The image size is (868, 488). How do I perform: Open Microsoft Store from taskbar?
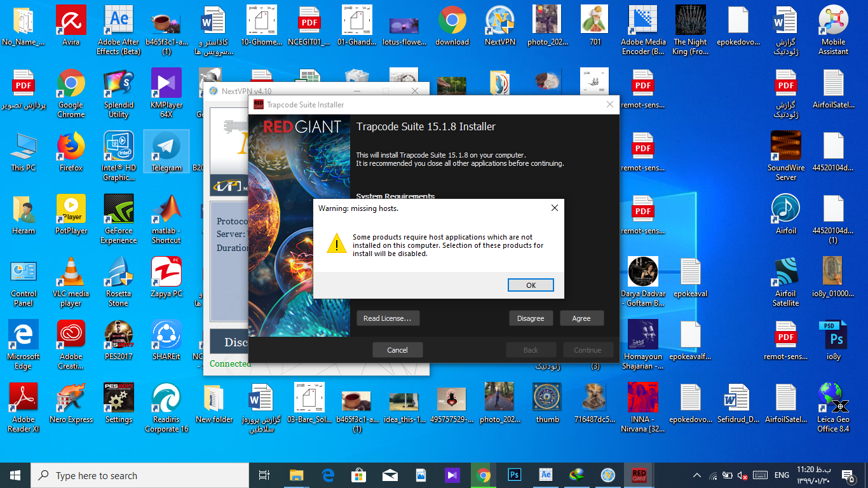point(358,475)
